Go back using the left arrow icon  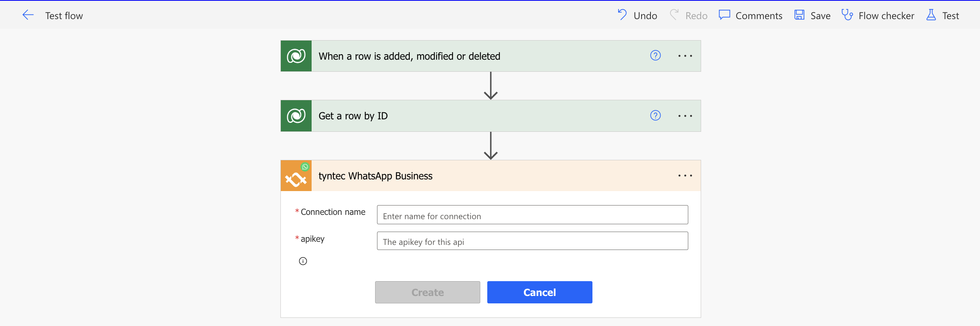pos(28,15)
